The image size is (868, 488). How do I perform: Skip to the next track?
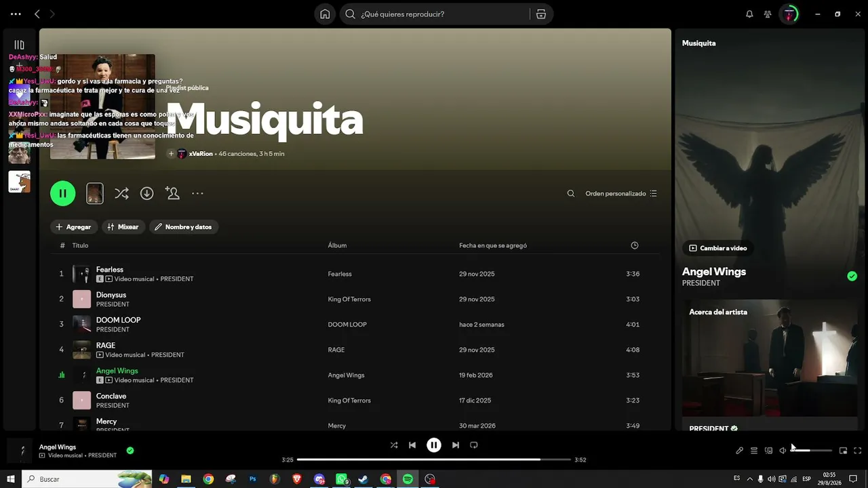click(456, 445)
